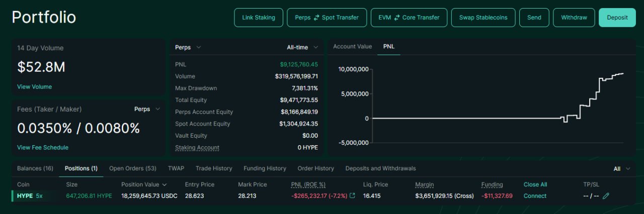Click the pencil icon to edit TP/SL
The image size is (644, 214).
(x=606, y=196)
